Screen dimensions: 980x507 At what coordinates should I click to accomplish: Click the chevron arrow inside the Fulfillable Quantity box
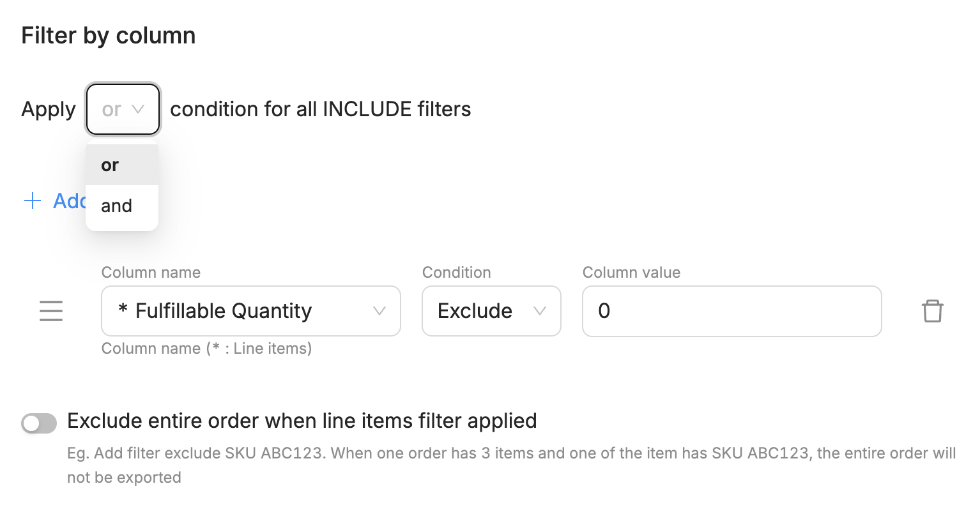(379, 311)
